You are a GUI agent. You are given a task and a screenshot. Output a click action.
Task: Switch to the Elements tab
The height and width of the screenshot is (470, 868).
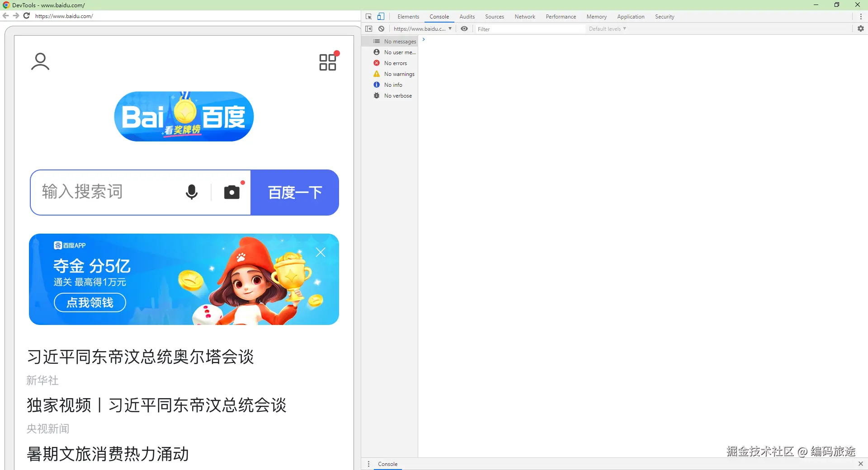408,17
